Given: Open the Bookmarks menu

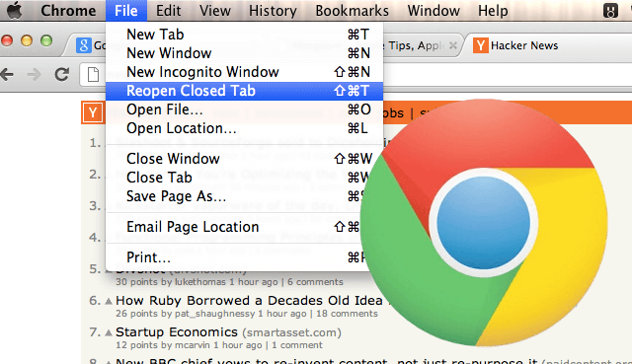Looking at the screenshot, I should 352,11.
